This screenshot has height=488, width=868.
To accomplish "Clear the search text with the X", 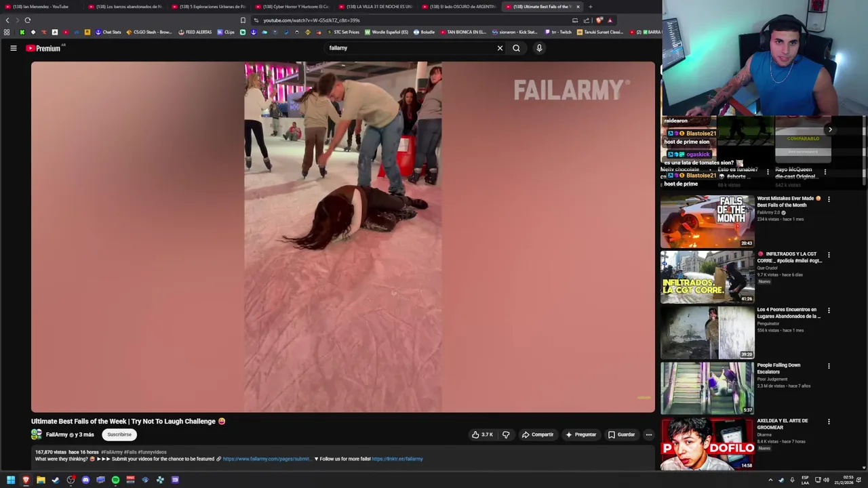I will click(500, 48).
